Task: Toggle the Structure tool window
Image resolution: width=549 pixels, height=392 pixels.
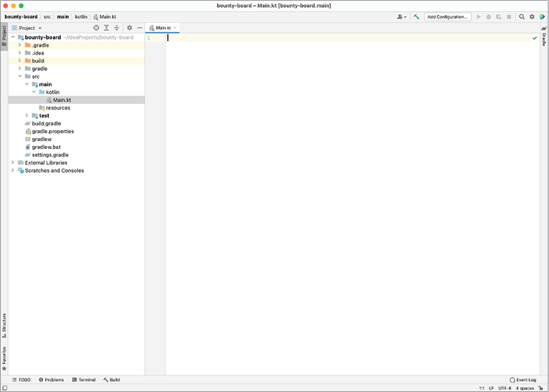Action: [x=4, y=323]
